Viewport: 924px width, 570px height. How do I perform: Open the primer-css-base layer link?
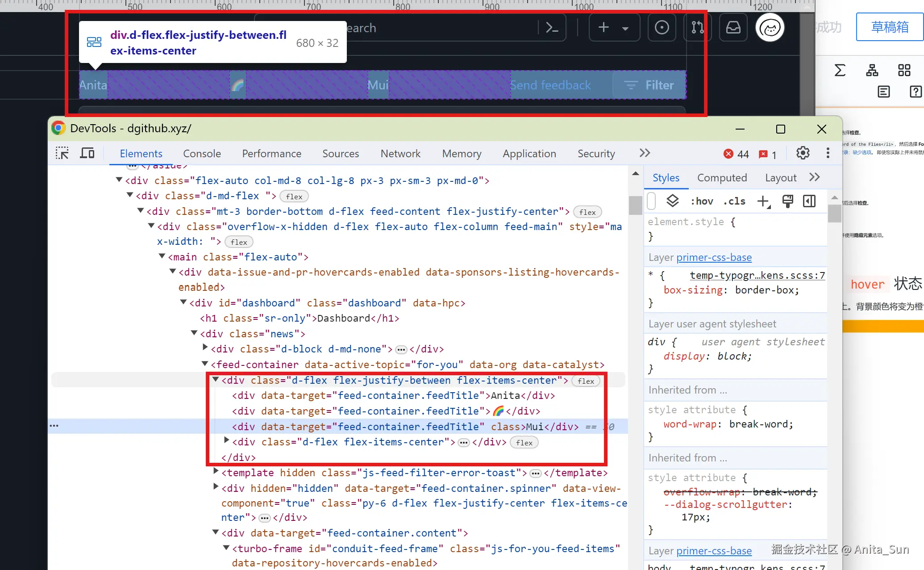(714, 258)
